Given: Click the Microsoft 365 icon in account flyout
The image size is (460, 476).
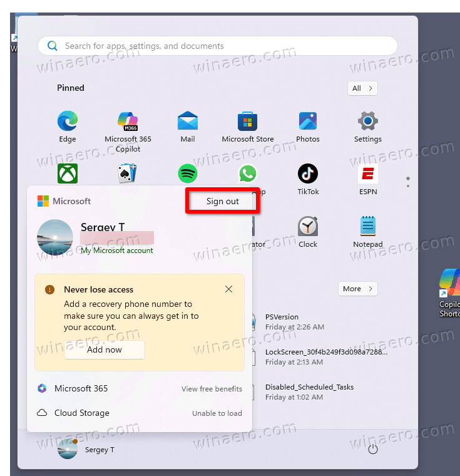Looking at the screenshot, I should [42, 388].
